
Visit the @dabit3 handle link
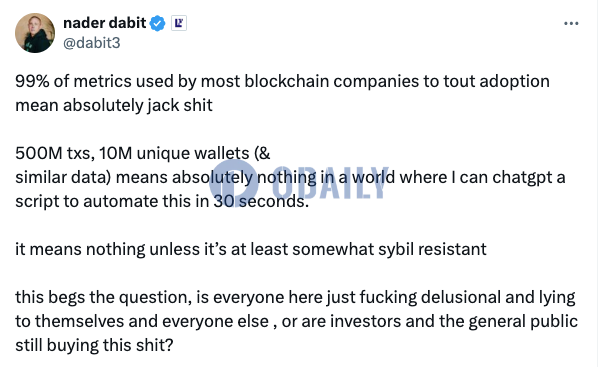click(x=92, y=43)
